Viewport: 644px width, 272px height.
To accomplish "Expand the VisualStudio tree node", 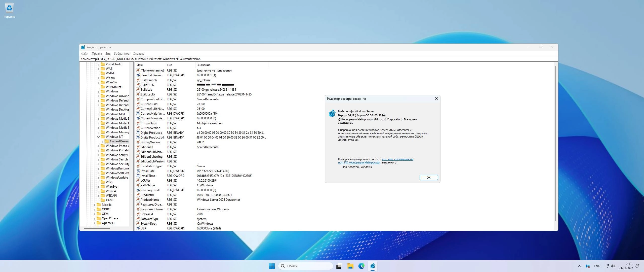I will point(98,64).
